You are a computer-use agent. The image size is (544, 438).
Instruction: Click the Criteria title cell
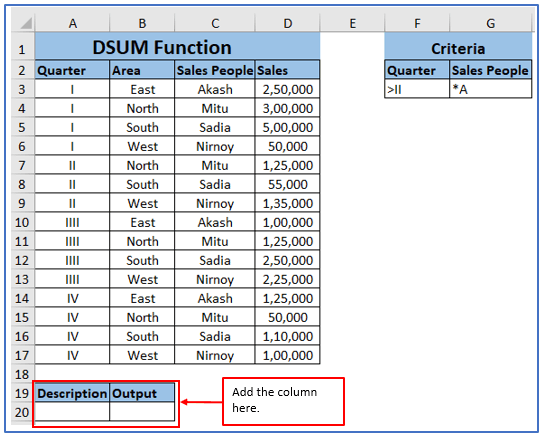(x=458, y=48)
